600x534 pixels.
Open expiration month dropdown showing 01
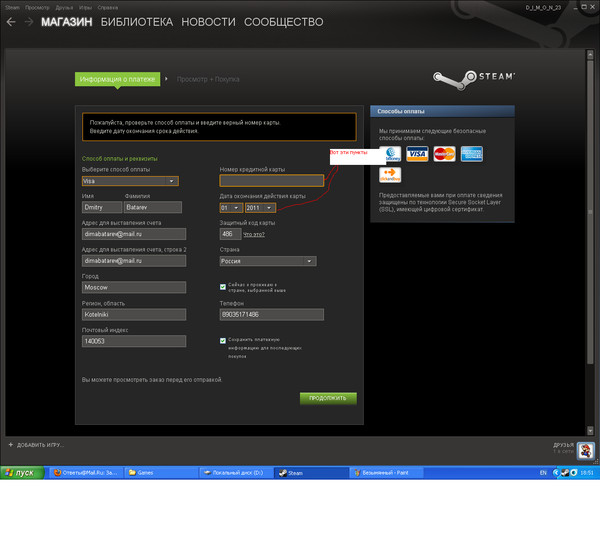click(231, 208)
